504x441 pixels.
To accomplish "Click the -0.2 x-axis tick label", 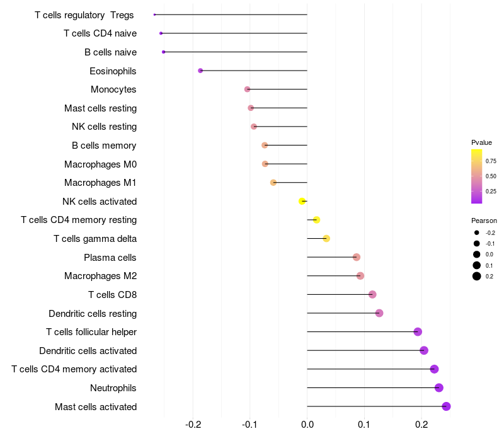I will 193,425.
